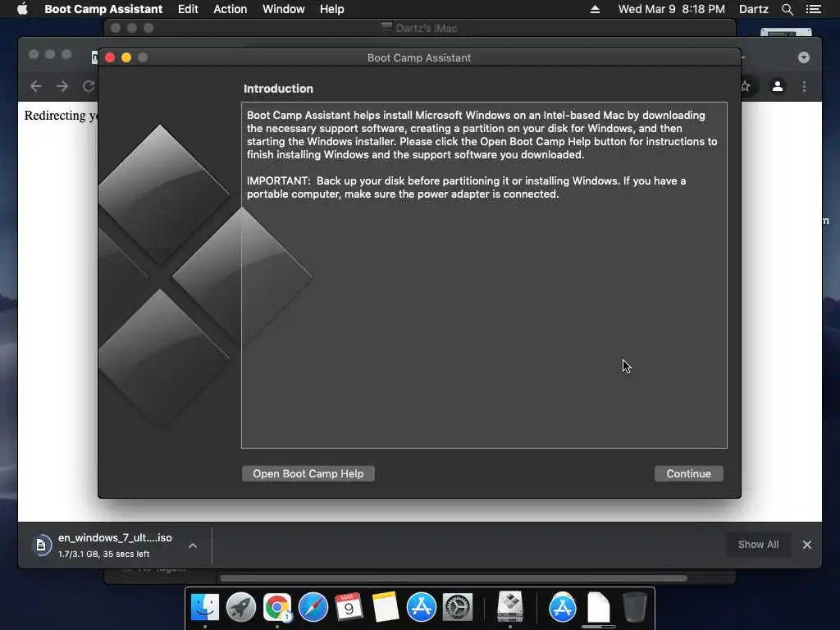The width and height of the screenshot is (840, 630).
Task: Open the Apple menu
Action: click(x=22, y=9)
